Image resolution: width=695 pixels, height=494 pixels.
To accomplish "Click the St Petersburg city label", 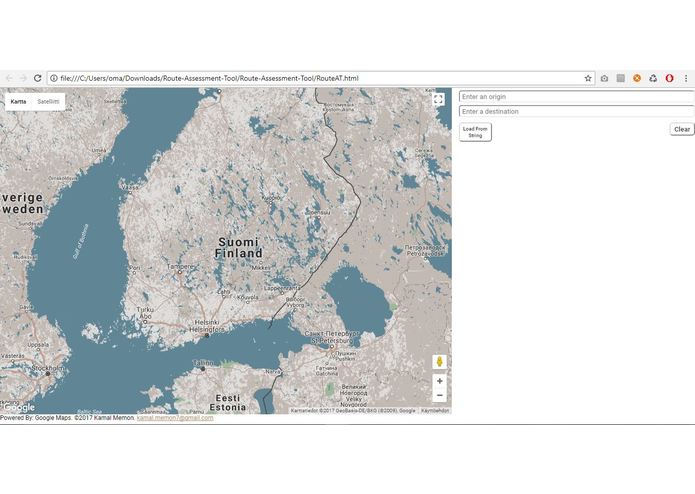I will (x=331, y=337).
